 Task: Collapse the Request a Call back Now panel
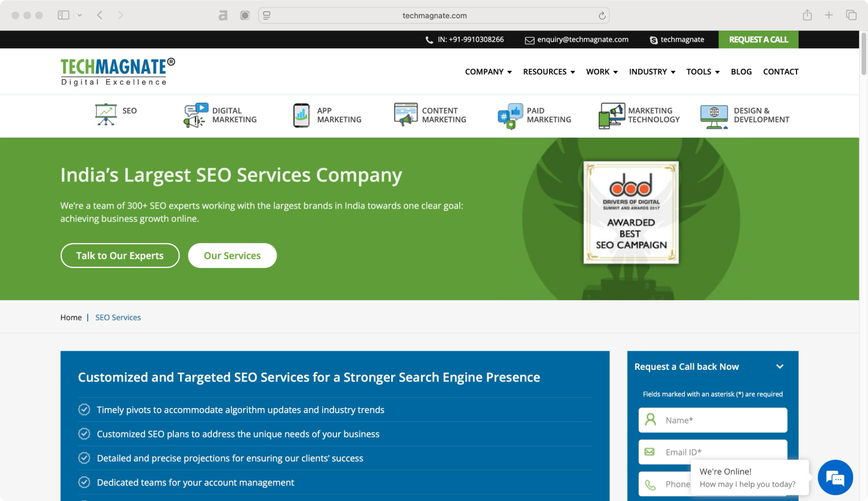click(780, 367)
